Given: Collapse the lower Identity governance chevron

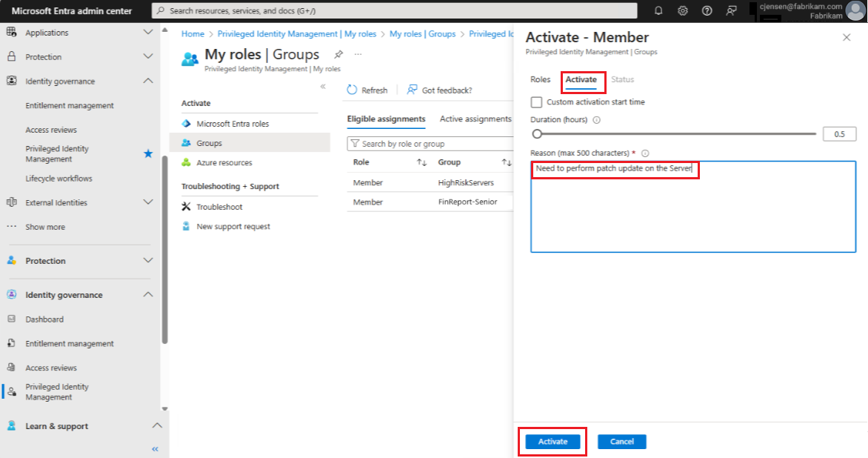Looking at the screenshot, I should [x=148, y=295].
